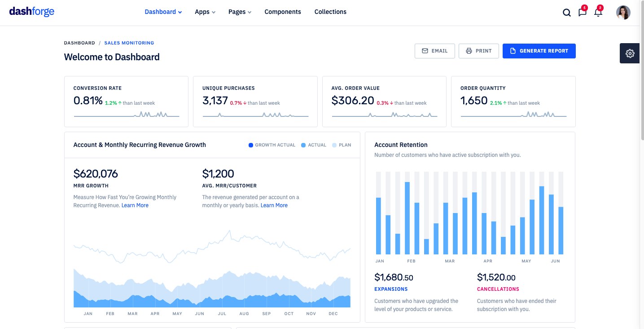Click the 2.1% green up-arrow indicator
Image resolution: width=644 pixels, height=329 pixels.
pos(498,103)
